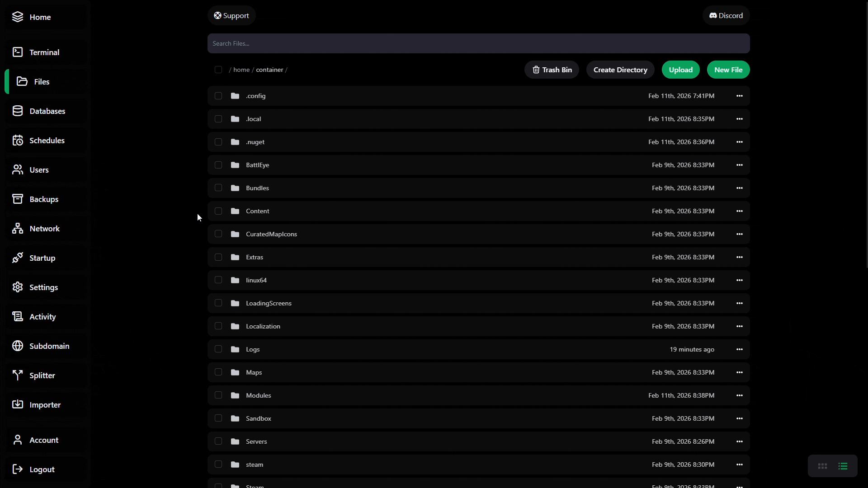Screen dimensions: 868x488
Task: Click the Databases sidebar icon
Action: tap(18, 111)
